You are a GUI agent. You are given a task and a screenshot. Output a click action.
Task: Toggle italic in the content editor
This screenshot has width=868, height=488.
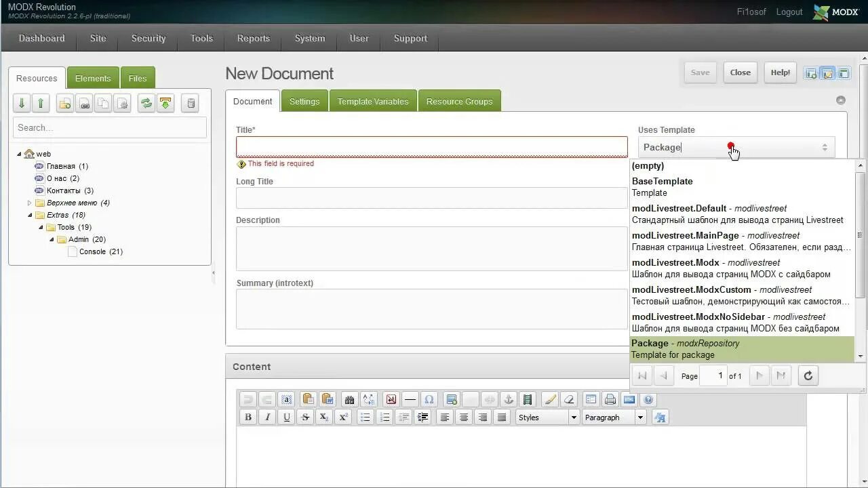coord(267,418)
